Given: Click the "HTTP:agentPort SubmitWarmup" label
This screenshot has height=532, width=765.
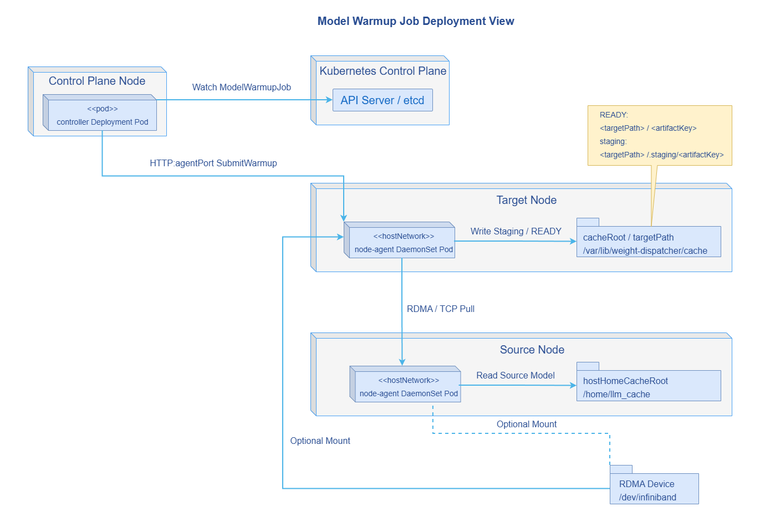Looking at the screenshot, I should 213,163.
